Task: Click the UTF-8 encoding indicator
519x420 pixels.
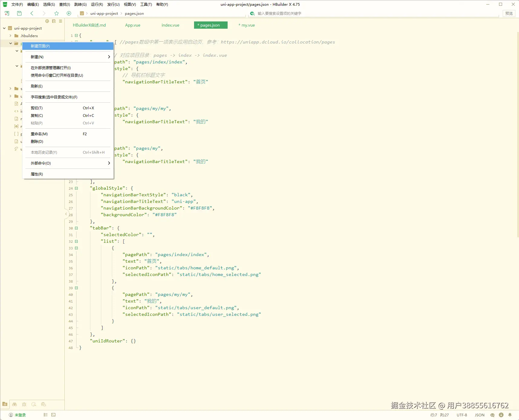Action: click(x=462, y=415)
